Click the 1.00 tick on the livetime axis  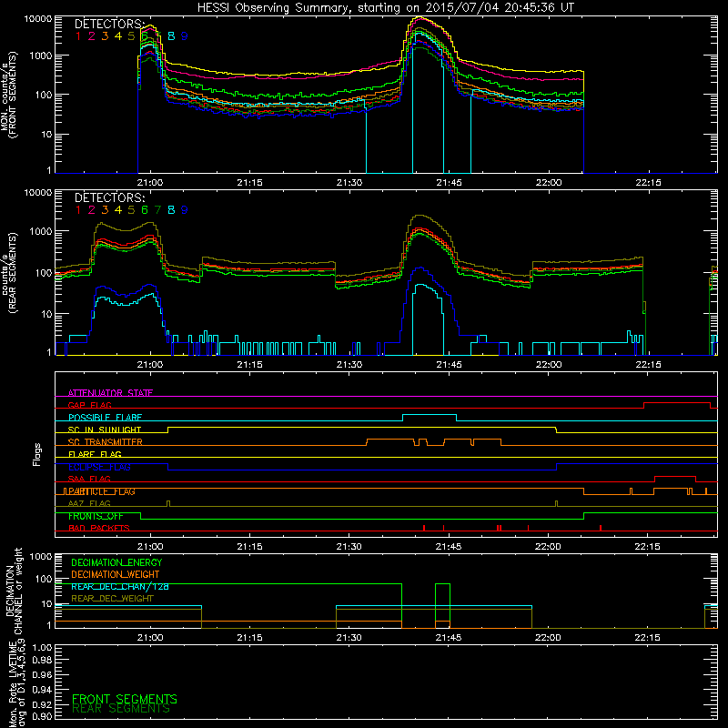pos(42,648)
